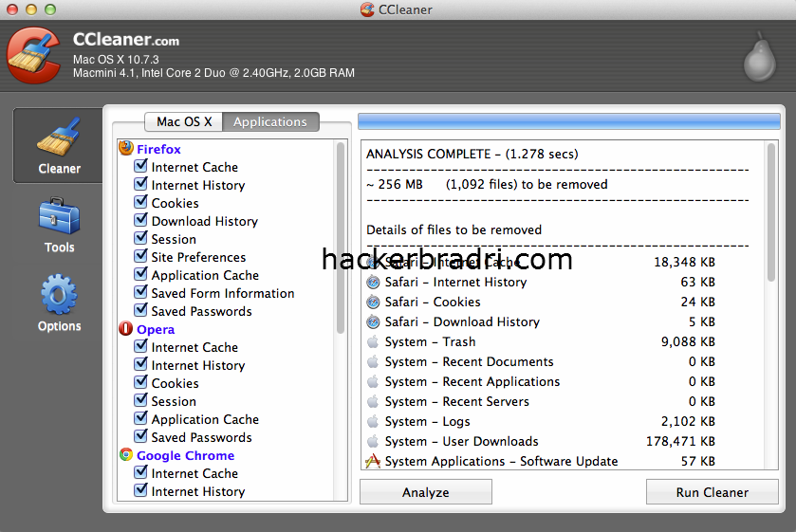Uncheck Firefox Download History
Screen dimensions: 796x532
pyautogui.click(x=140, y=220)
